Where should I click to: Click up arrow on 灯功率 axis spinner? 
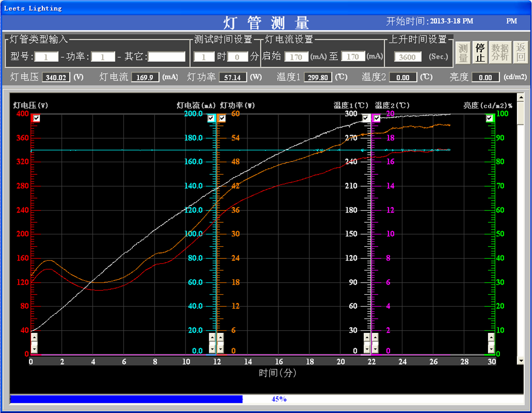point(221,338)
